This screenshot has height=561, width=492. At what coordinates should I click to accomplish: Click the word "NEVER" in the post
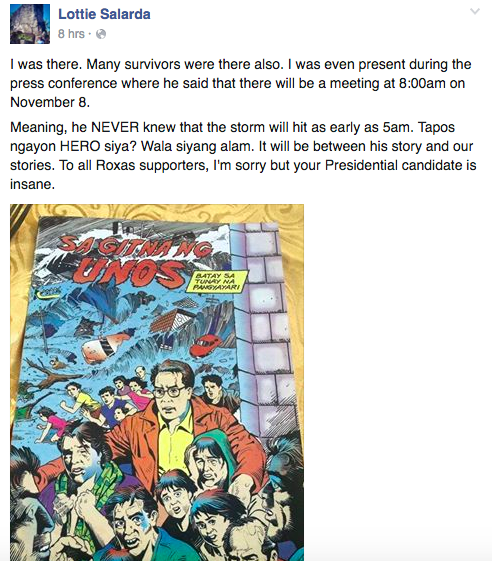115,127
